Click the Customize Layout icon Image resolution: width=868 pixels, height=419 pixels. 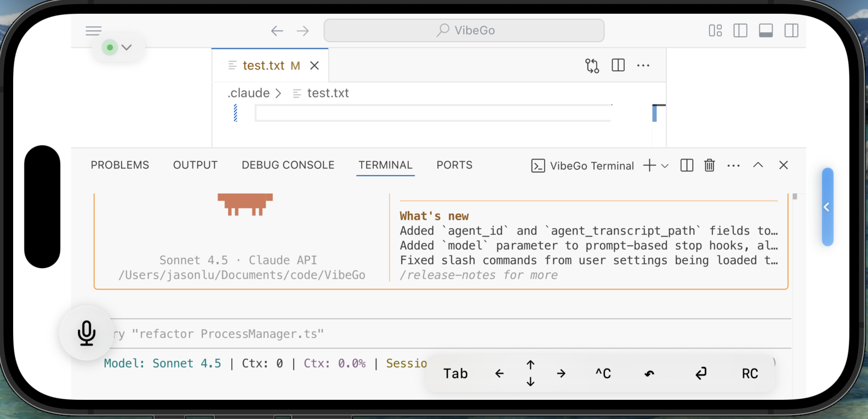point(715,31)
